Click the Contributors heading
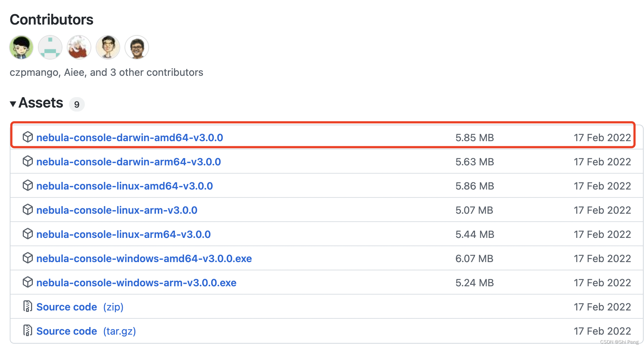This screenshot has height=348, width=644. (x=52, y=19)
